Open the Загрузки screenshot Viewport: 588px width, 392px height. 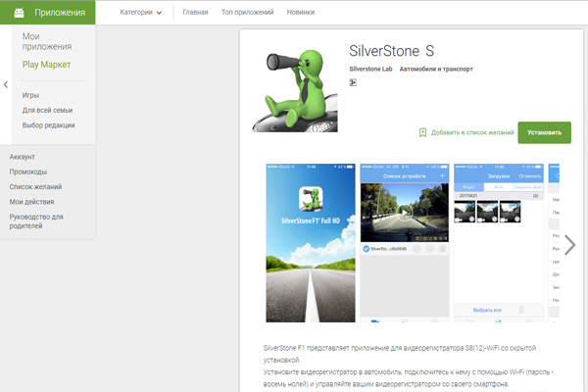tap(499, 243)
